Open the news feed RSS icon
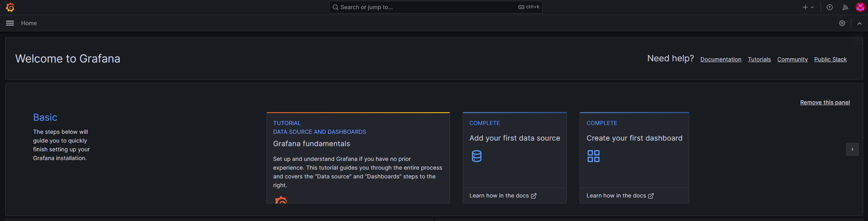 pyautogui.click(x=845, y=7)
